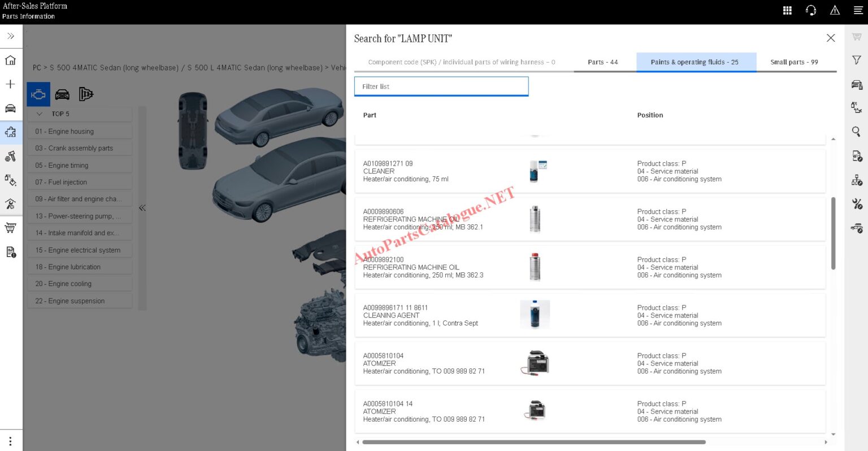
Task: Click the Filter list input field
Action: (441, 86)
